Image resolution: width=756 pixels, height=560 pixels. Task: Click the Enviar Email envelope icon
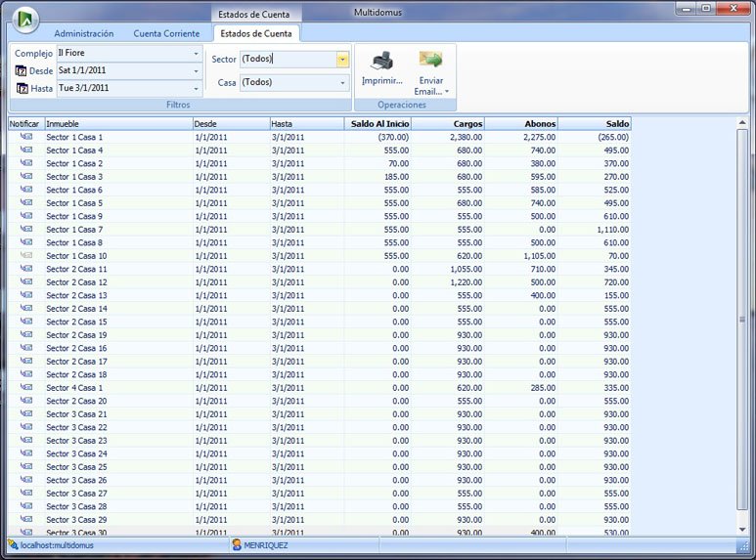tap(430, 61)
